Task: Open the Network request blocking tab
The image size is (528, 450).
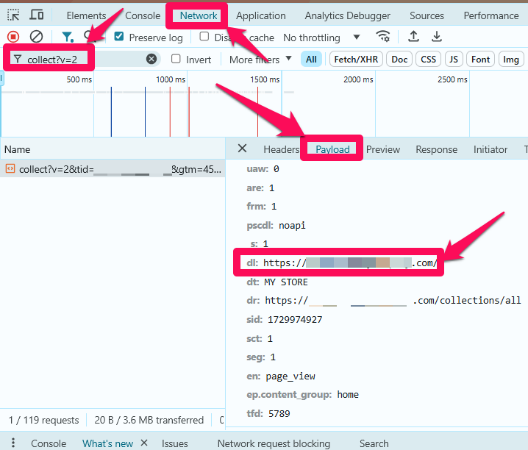Action: point(273,443)
